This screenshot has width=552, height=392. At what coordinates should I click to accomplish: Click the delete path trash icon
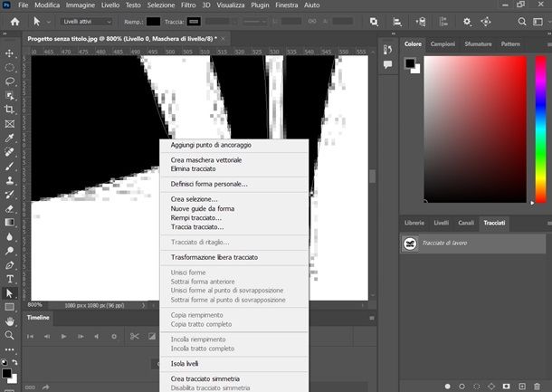[537, 387]
